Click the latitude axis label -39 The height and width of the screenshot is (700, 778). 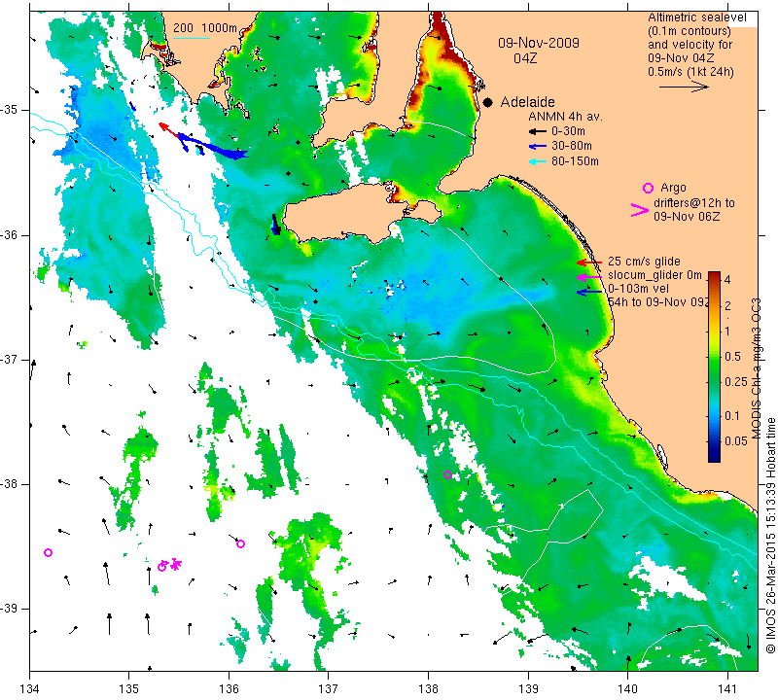(x=10, y=609)
